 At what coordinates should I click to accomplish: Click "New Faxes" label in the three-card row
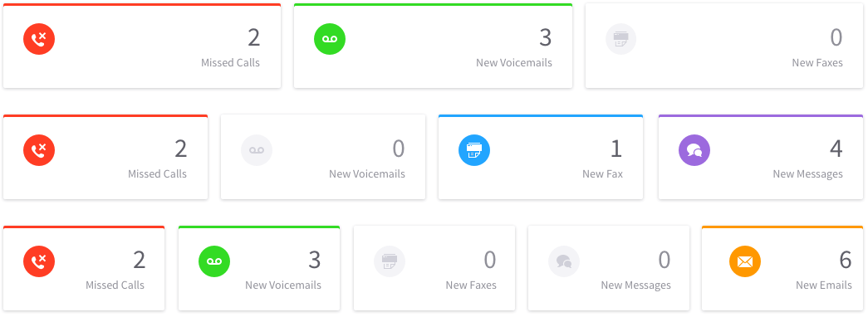[x=817, y=62]
